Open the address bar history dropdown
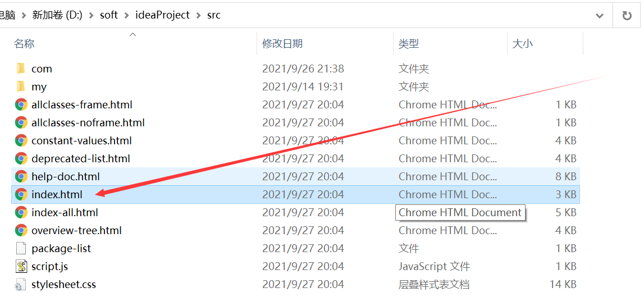This screenshot has width=644, height=306. click(600, 15)
